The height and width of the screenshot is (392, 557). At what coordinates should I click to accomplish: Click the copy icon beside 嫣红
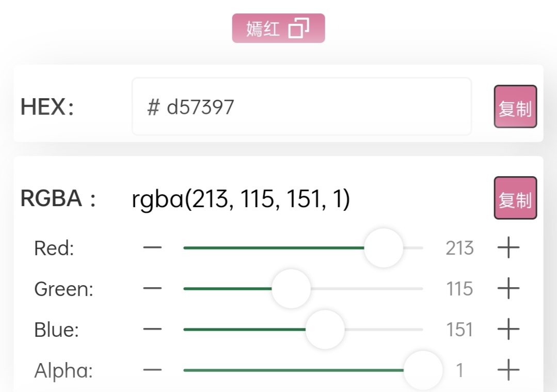299,28
